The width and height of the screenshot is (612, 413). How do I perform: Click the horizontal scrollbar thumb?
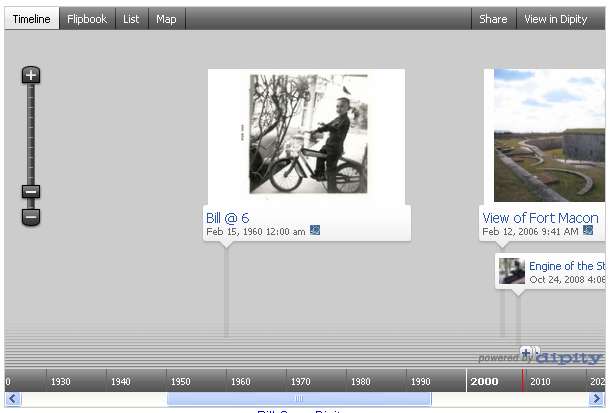tap(298, 399)
